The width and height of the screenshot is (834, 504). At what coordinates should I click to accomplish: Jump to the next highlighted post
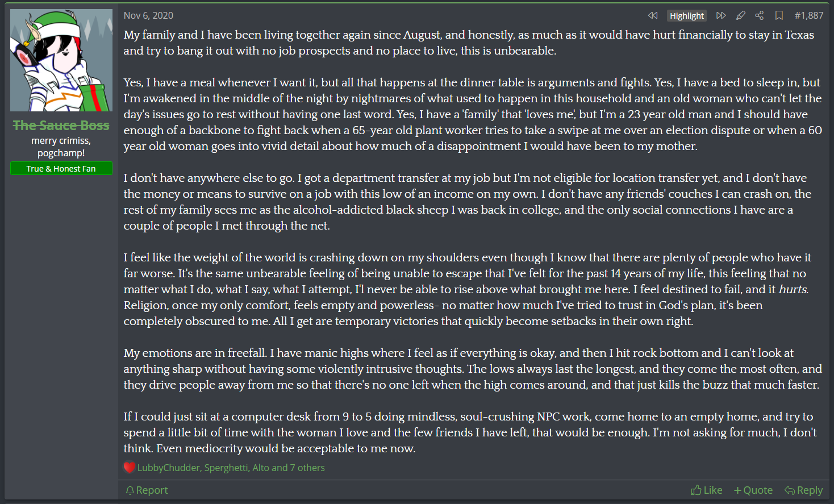click(721, 15)
